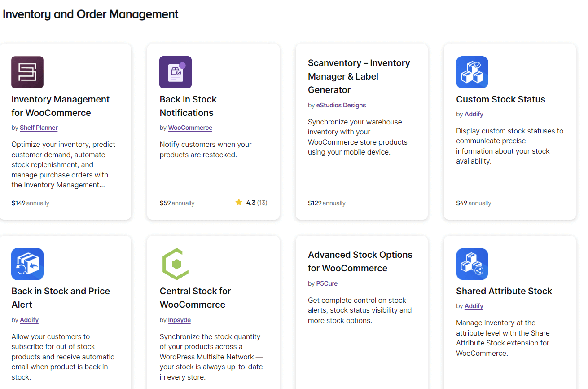Visit the WooCommerce vendor link

pyautogui.click(x=190, y=128)
